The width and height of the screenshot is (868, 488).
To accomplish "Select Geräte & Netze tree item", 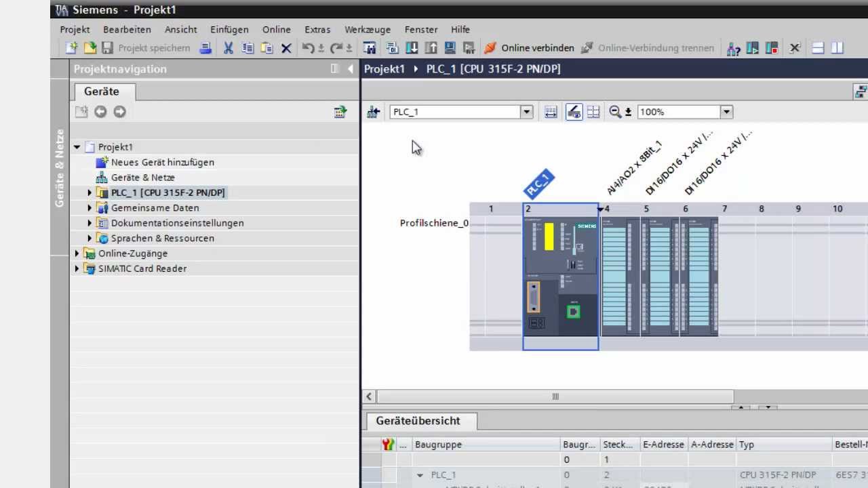I will pyautogui.click(x=136, y=178).
